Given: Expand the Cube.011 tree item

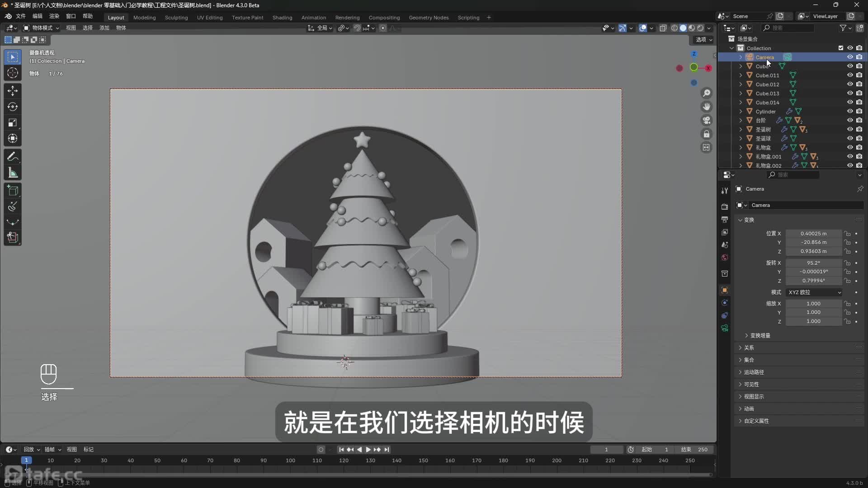Looking at the screenshot, I should 741,75.
